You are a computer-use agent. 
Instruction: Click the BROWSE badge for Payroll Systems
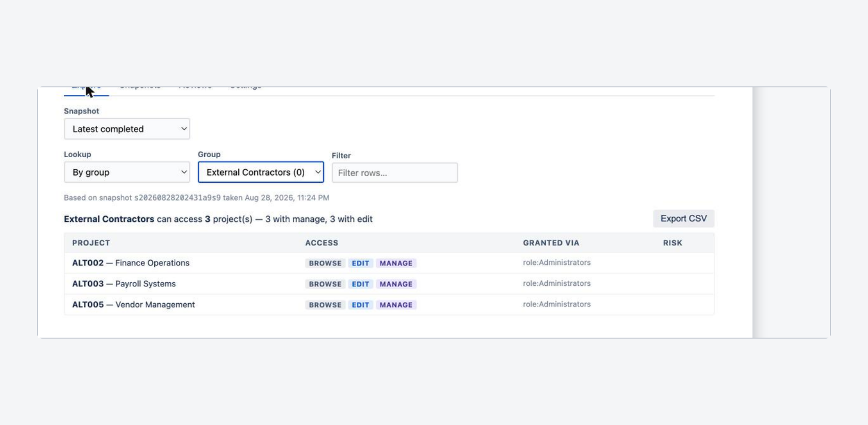pos(325,284)
